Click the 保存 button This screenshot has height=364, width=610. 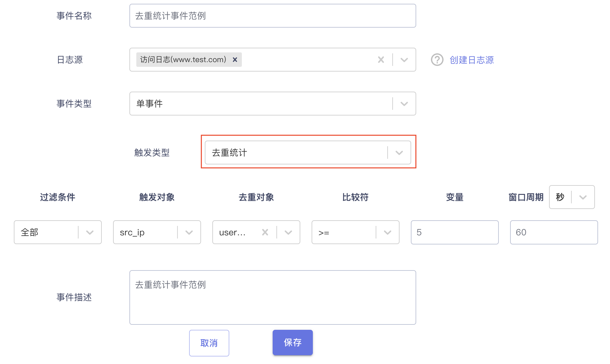coord(293,342)
